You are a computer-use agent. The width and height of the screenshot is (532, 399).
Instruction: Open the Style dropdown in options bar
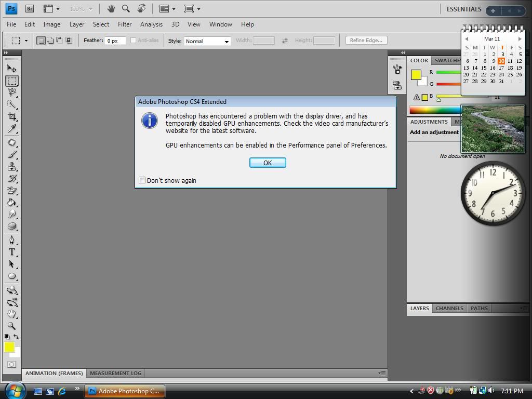click(207, 41)
